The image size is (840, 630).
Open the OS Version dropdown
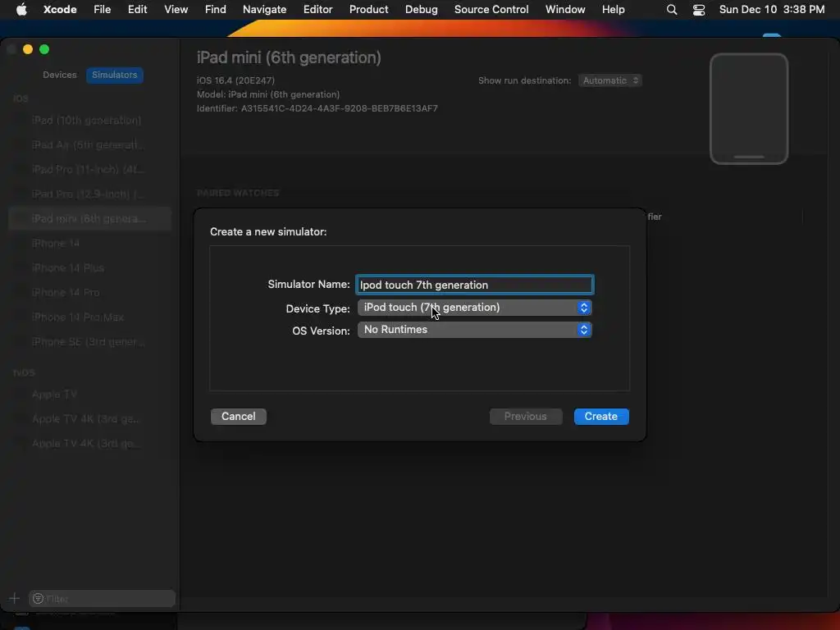point(475,330)
